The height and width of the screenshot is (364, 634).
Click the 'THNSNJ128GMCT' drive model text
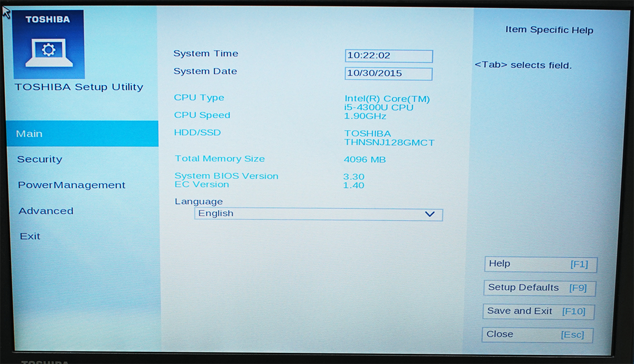click(389, 143)
